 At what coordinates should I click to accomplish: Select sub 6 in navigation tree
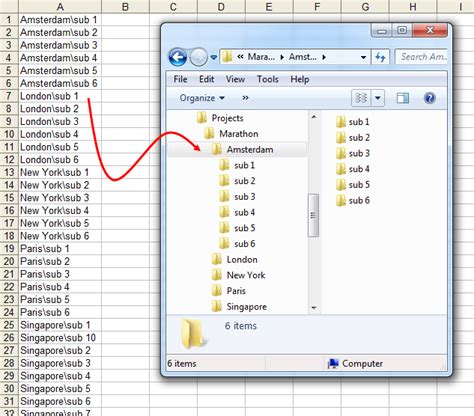237,244
